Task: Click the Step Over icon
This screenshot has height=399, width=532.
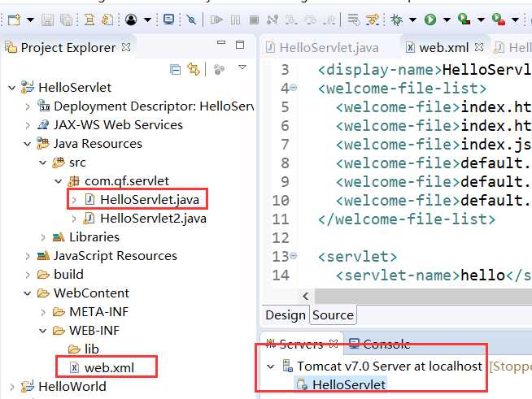Action: coord(311,20)
